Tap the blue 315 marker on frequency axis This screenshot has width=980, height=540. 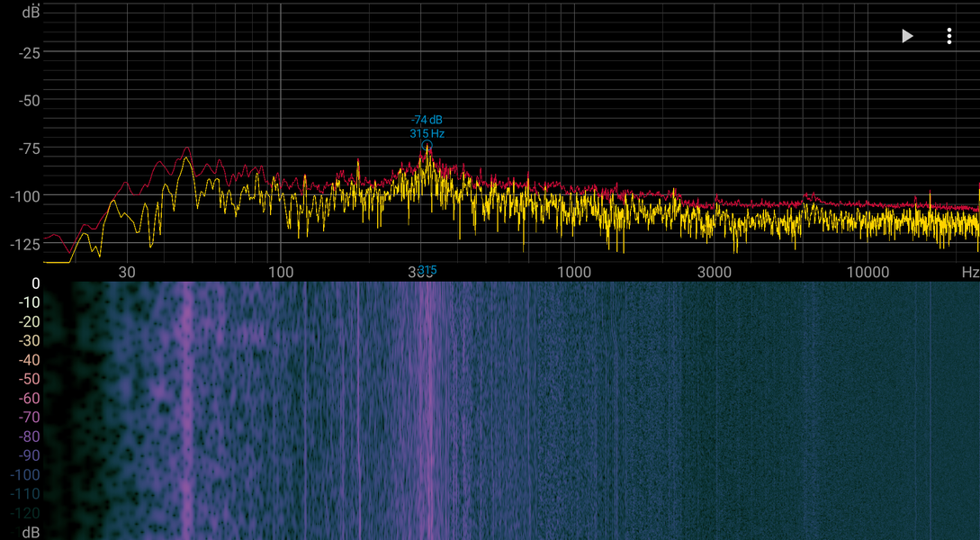point(427,270)
